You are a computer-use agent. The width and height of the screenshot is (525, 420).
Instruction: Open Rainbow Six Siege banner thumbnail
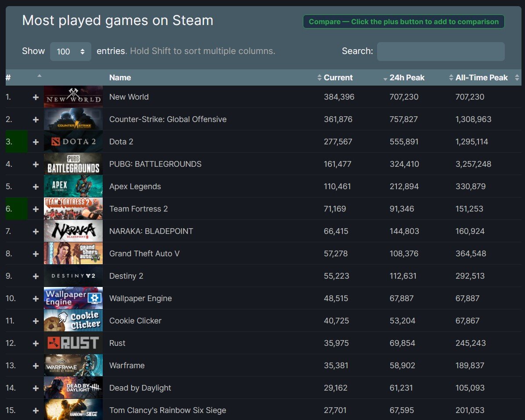point(73,410)
